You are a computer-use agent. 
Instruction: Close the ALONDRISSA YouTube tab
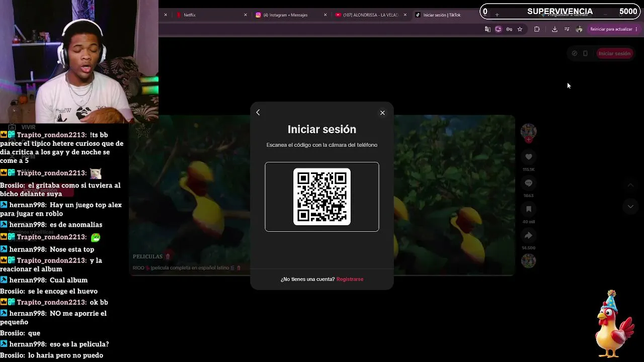tap(405, 15)
